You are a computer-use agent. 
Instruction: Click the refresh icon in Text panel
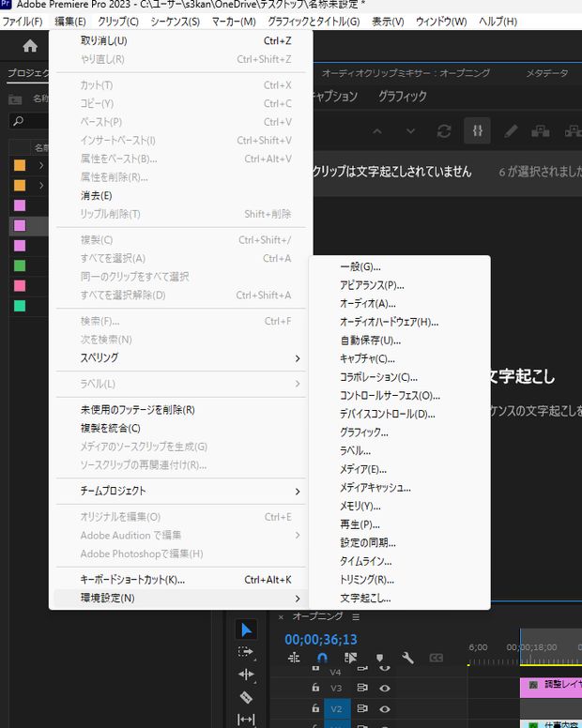coord(444,131)
